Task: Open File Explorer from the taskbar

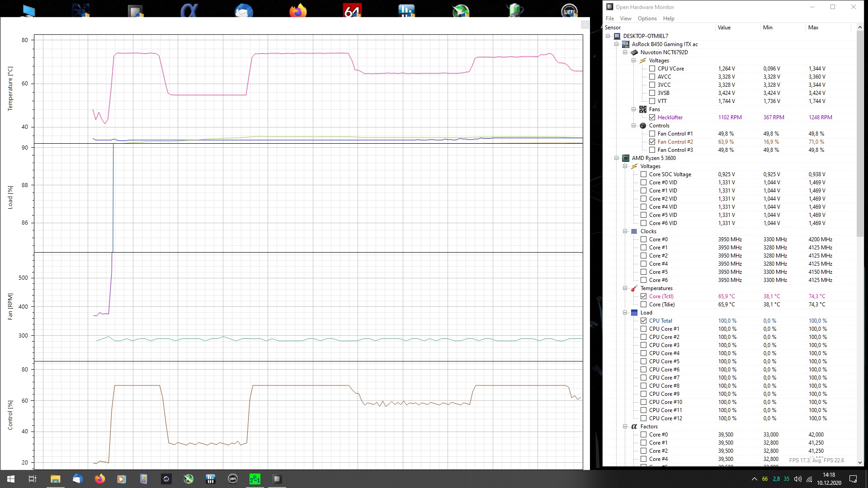Action: pos(55,479)
